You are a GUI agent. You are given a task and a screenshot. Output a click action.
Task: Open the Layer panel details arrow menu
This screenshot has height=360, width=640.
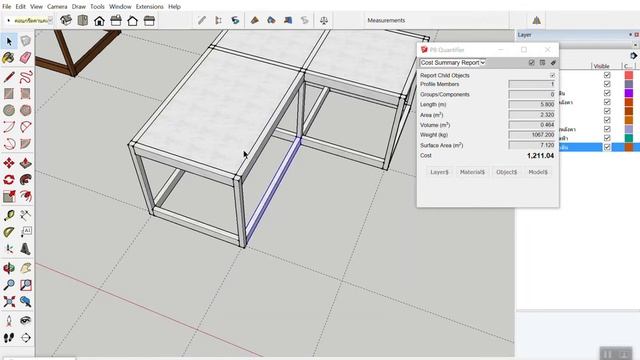pos(633,55)
